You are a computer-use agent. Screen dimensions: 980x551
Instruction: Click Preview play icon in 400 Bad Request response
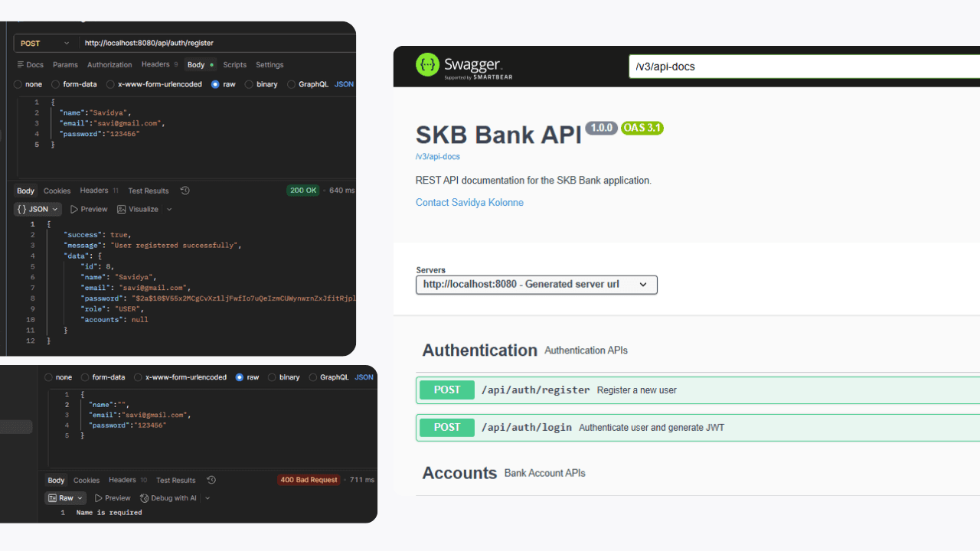coord(98,498)
